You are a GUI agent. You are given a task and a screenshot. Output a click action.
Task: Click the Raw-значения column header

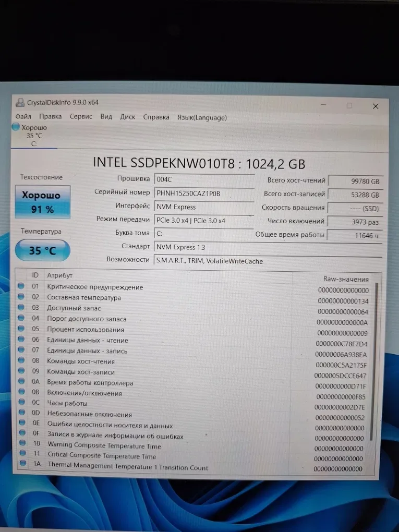click(346, 279)
